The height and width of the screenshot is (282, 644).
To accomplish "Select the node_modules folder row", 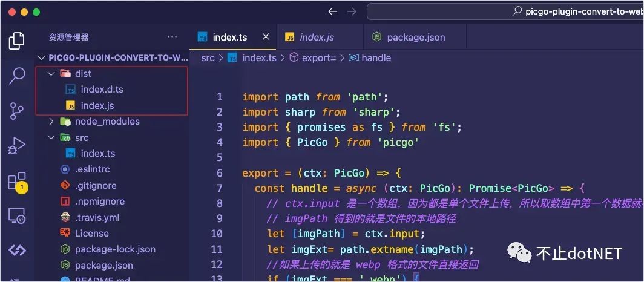I will coord(112,122).
